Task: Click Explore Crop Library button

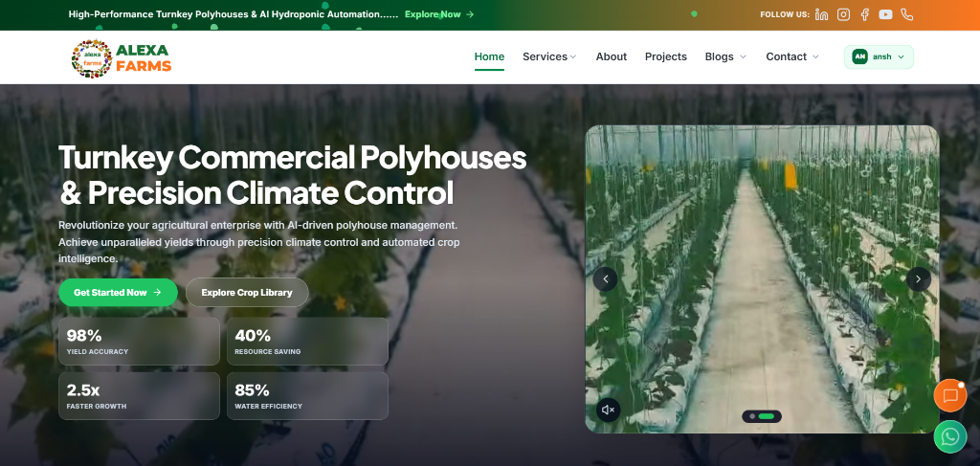Action: [247, 293]
